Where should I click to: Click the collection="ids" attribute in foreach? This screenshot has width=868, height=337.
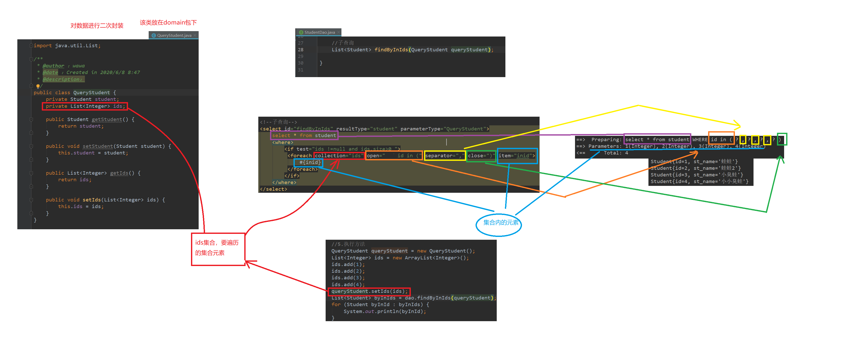click(339, 155)
